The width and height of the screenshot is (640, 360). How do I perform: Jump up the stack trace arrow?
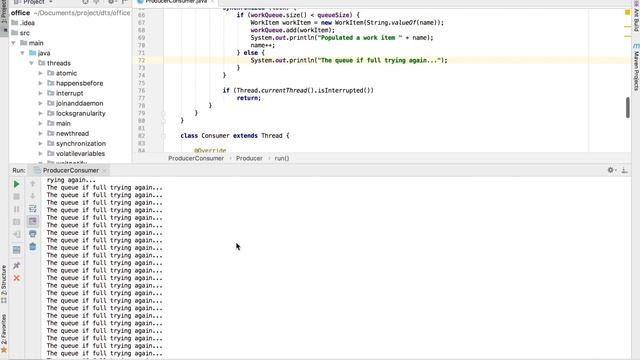point(33,184)
